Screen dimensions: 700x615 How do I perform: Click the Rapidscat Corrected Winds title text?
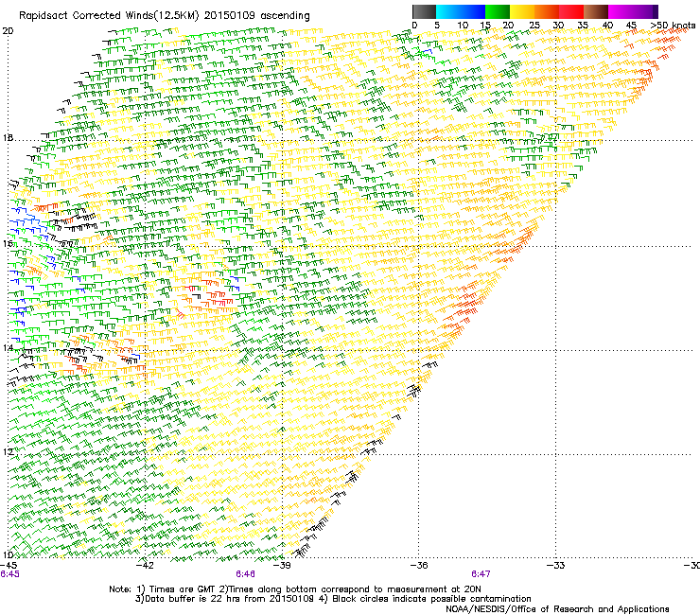tap(165, 16)
